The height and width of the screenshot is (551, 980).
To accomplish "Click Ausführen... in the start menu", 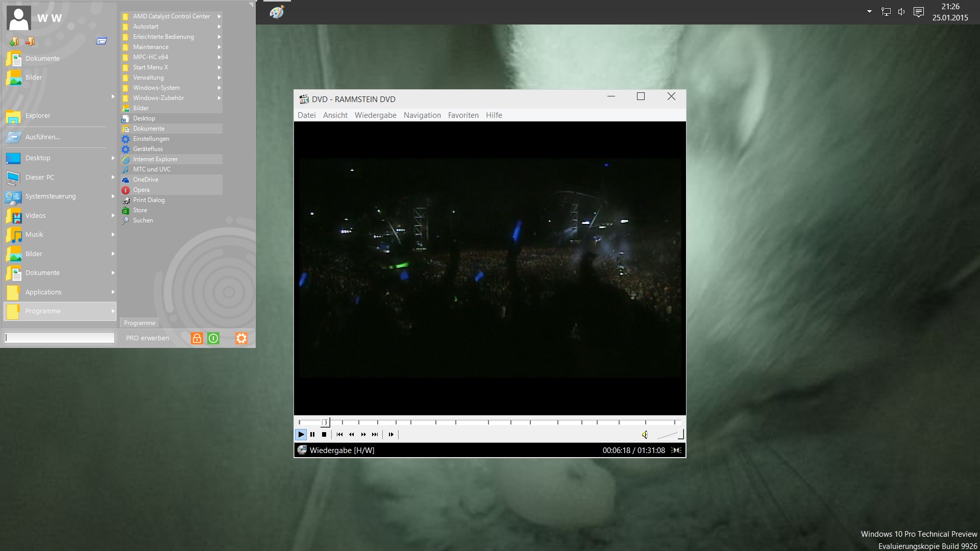I will [x=42, y=137].
